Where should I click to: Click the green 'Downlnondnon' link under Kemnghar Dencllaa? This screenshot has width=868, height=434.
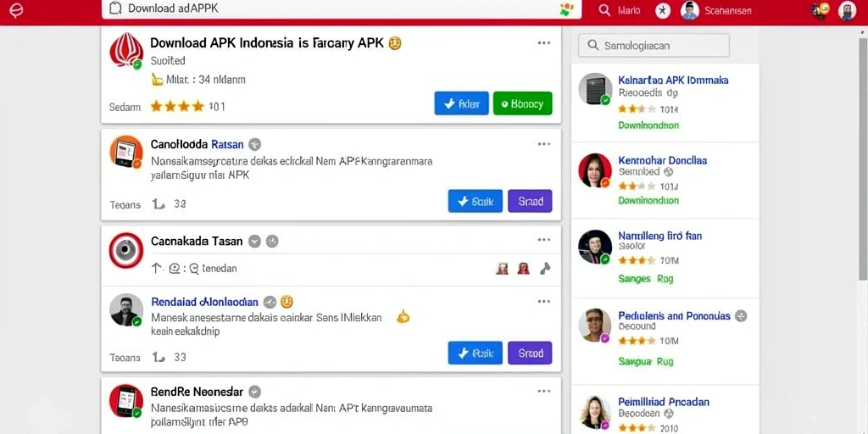pos(648,200)
